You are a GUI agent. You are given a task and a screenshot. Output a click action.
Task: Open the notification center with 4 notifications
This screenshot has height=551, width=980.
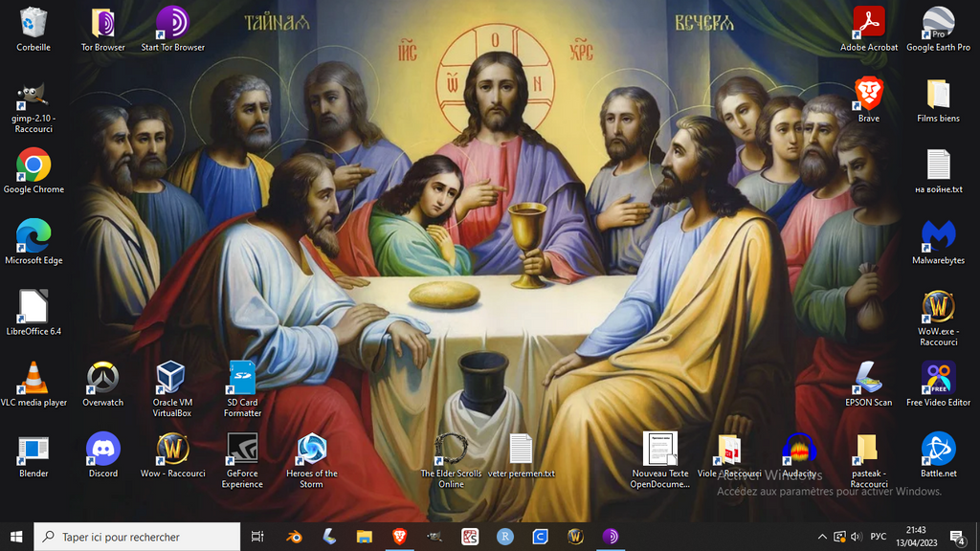click(x=957, y=537)
